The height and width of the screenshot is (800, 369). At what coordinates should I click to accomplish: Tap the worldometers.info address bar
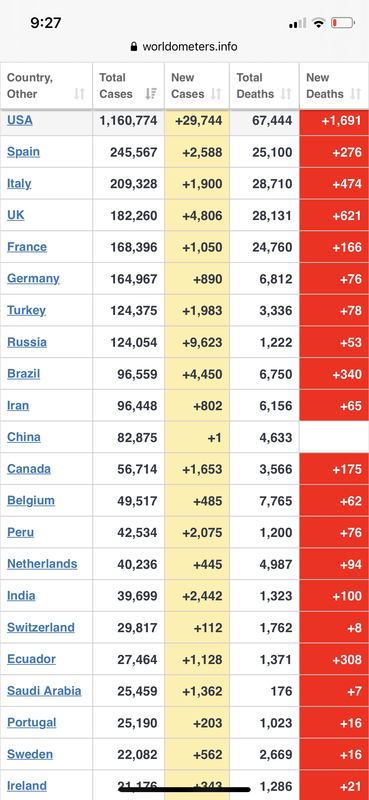[x=184, y=47]
